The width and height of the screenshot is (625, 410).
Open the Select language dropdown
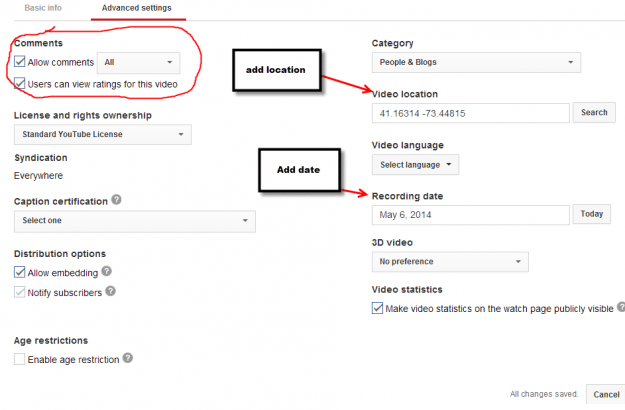[x=415, y=165]
